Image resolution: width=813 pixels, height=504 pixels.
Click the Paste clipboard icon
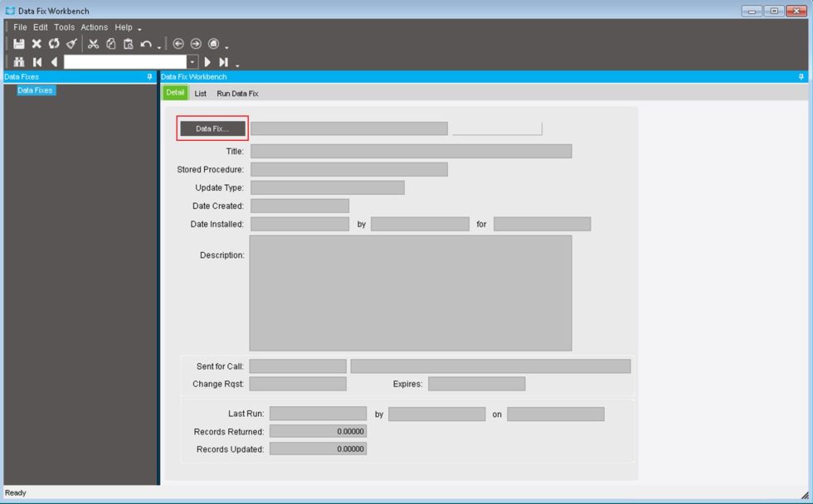click(x=128, y=44)
